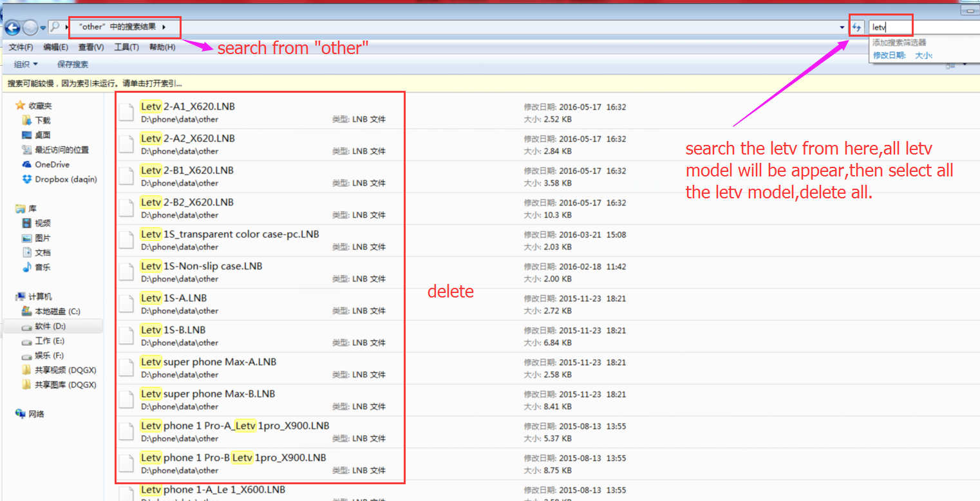Image resolution: width=980 pixels, height=501 pixels.
Task: Click the yellow index warning information bar
Action: (x=489, y=83)
